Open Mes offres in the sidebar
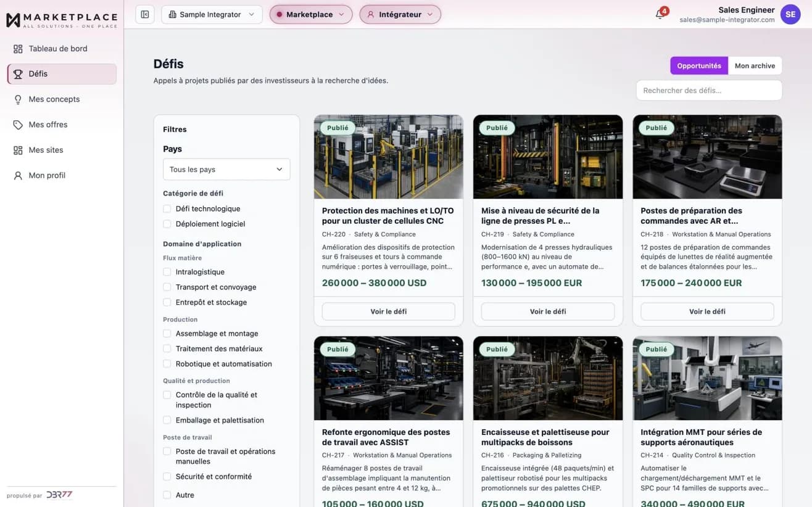Viewport: 812px width, 507px height. coord(62,125)
